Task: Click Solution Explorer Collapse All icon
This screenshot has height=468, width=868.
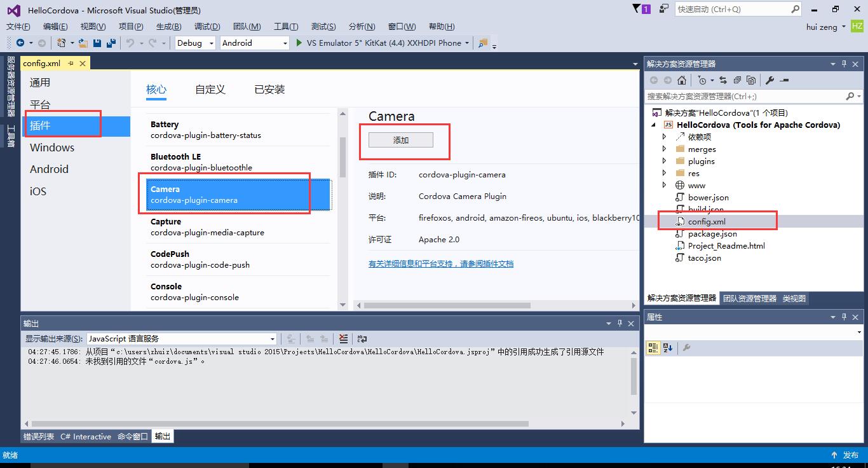Action: click(x=737, y=80)
